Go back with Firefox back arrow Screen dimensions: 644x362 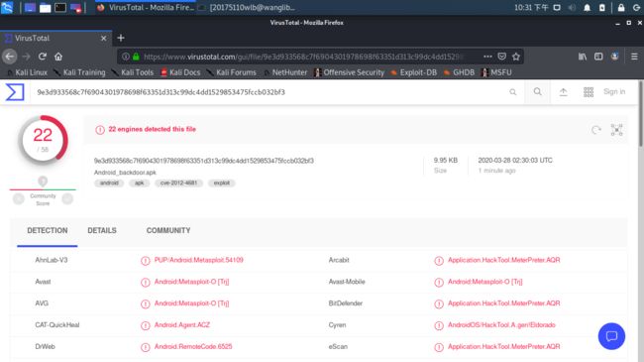[10, 57]
